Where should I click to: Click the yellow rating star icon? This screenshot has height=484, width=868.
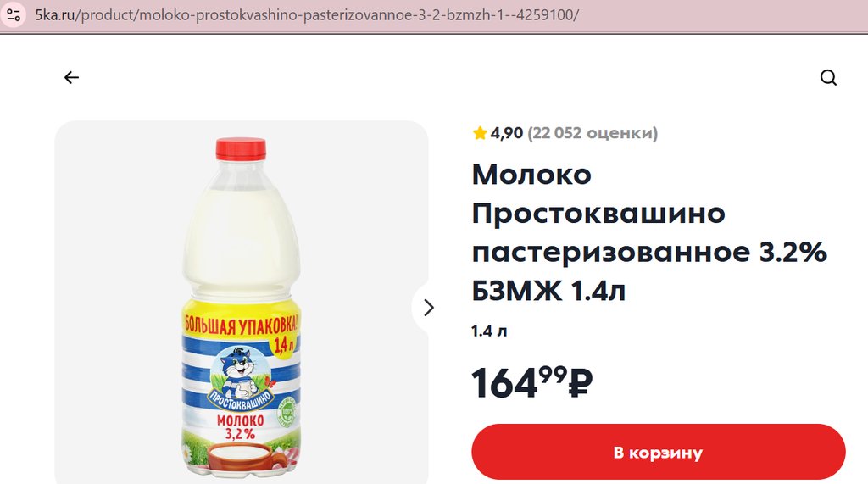tap(480, 133)
